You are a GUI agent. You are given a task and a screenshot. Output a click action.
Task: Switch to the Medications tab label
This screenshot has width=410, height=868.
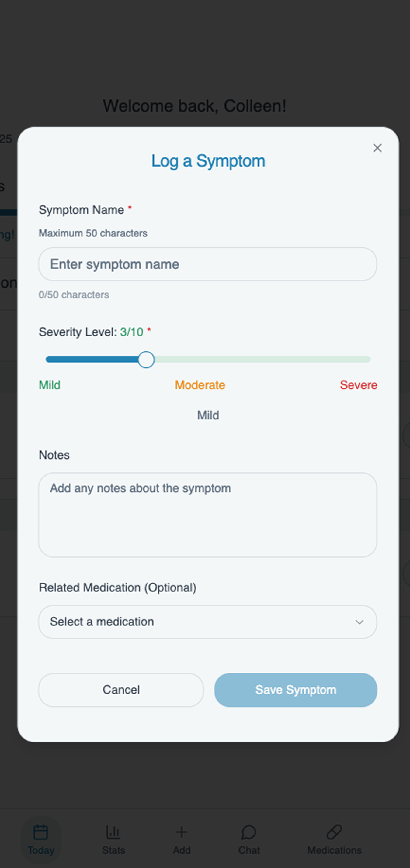[x=334, y=850]
